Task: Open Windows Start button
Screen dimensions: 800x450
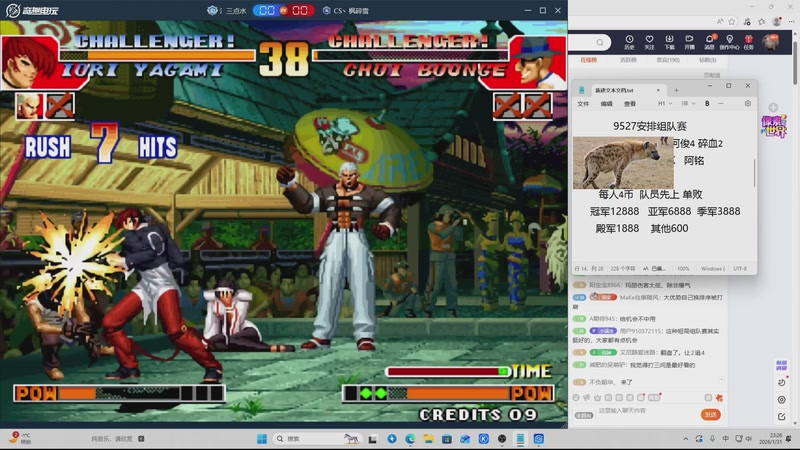Action: pyautogui.click(x=262, y=439)
